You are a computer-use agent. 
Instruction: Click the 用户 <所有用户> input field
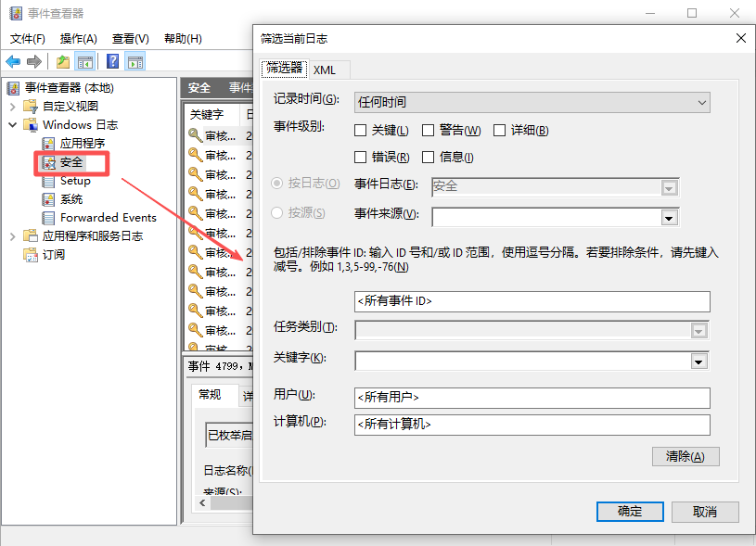click(x=532, y=398)
